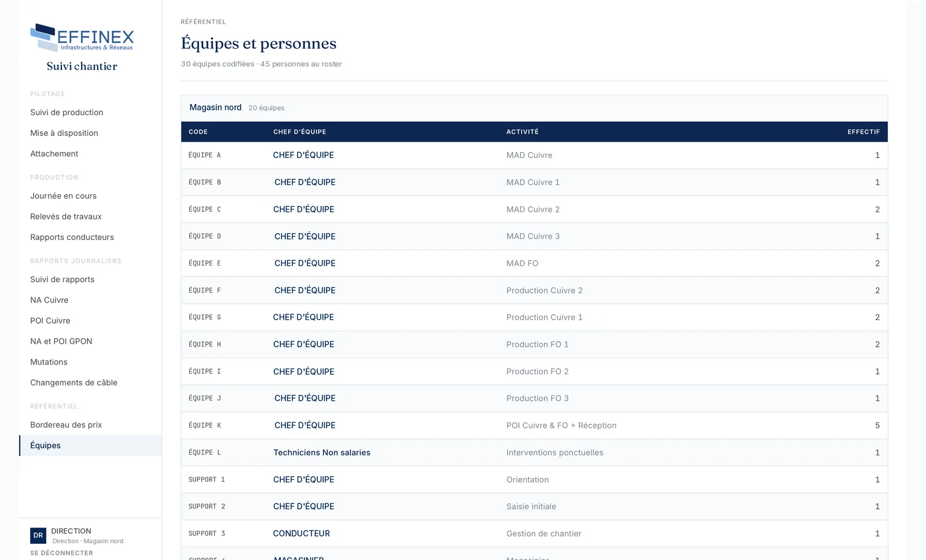Click the SE DÉCONNECTER link
The image size is (926, 560).
(x=61, y=553)
